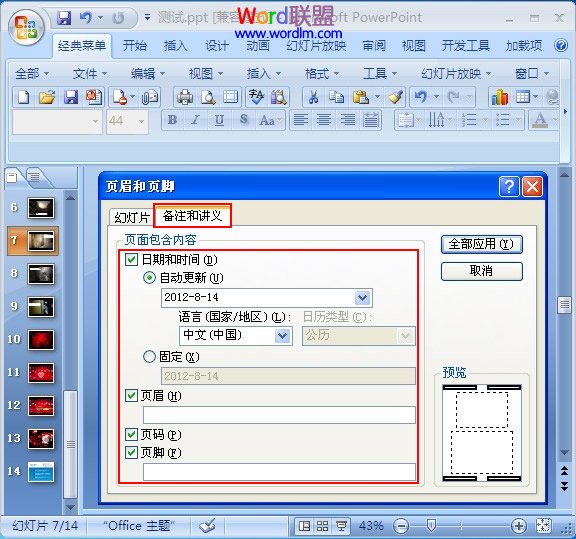576x539 pixels.
Task: Click the print icon in toolbar
Action: coord(185,97)
